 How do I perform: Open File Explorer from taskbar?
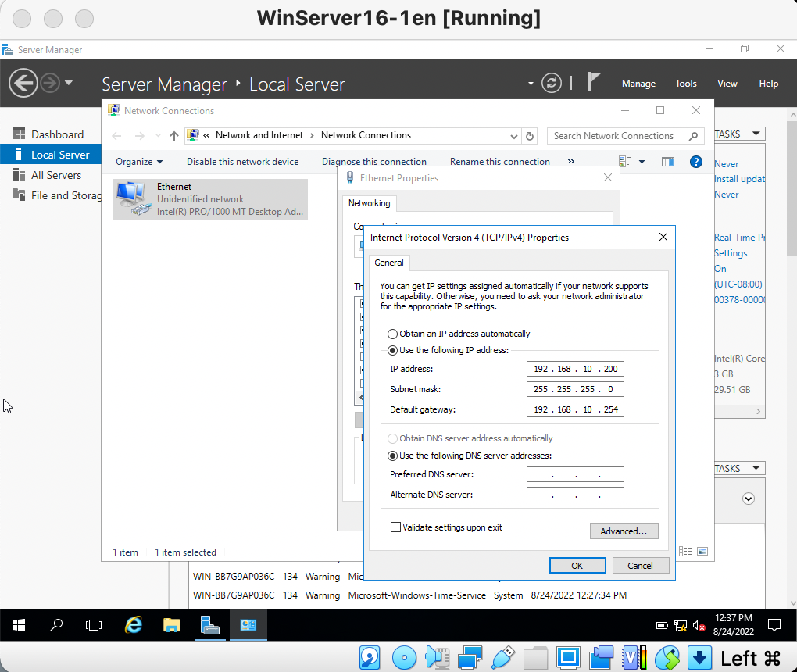pyautogui.click(x=171, y=625)
